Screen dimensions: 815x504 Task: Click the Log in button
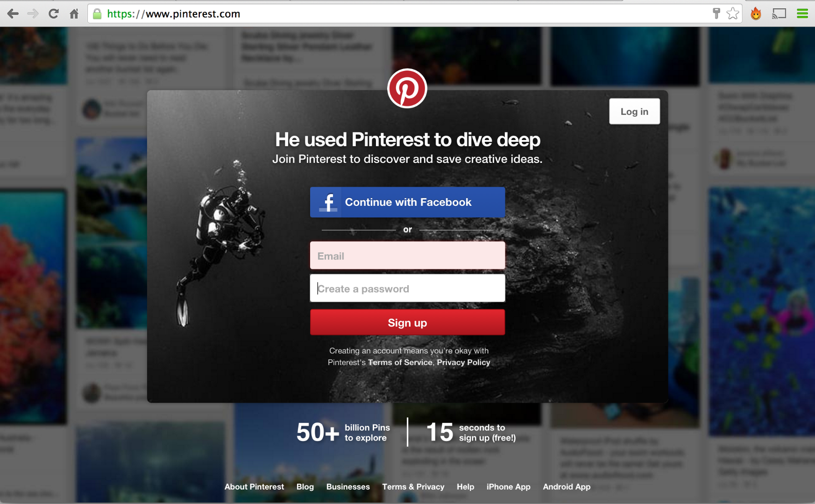click(634, 112)
